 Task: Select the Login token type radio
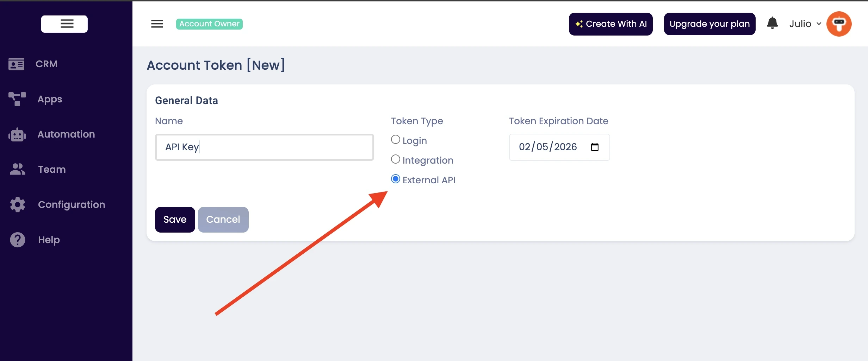(396, 140)
